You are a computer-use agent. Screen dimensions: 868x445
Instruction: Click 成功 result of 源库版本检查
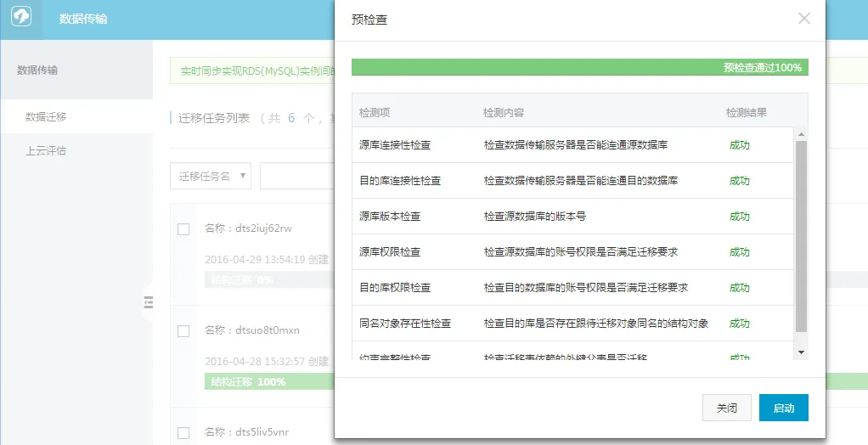[x=740, y=217]
